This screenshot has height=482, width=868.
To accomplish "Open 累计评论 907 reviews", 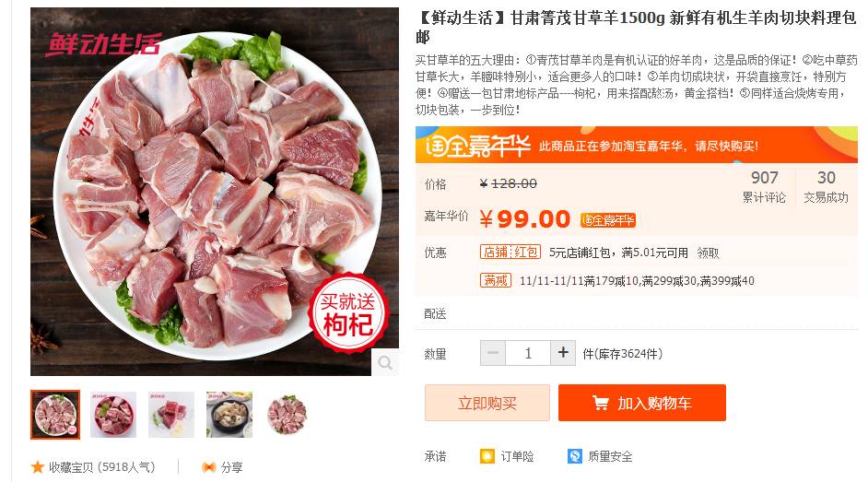I will [764, 186].
